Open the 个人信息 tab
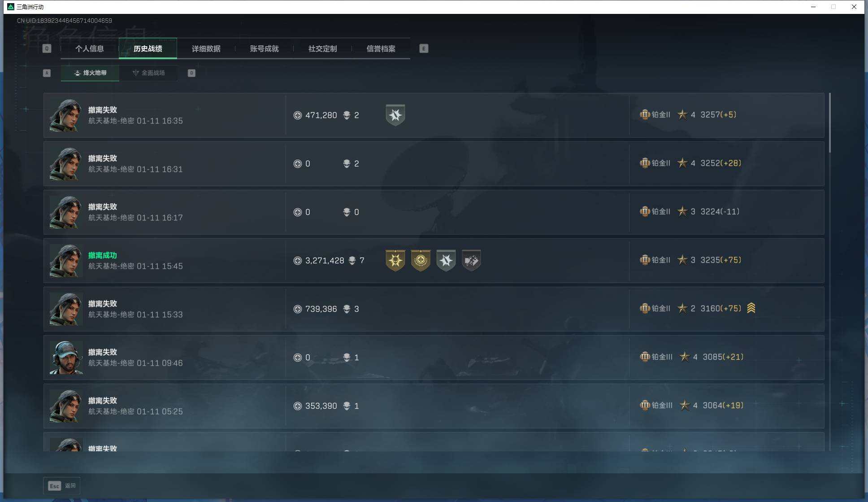 90,48
